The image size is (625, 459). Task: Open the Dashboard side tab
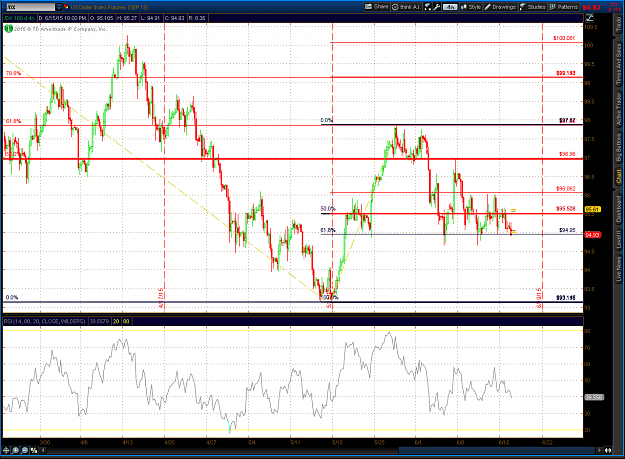619,209
